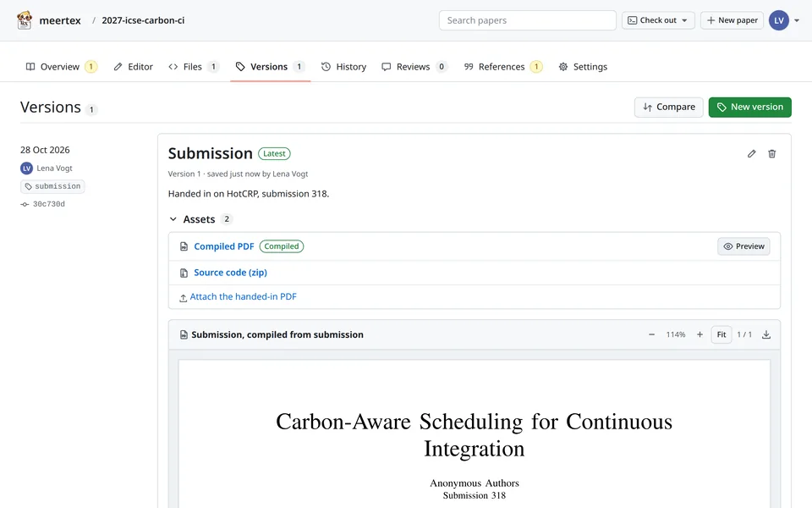Screen dimensions: 812x508
Task: Click the New paper button
Action: coord(732,20)
